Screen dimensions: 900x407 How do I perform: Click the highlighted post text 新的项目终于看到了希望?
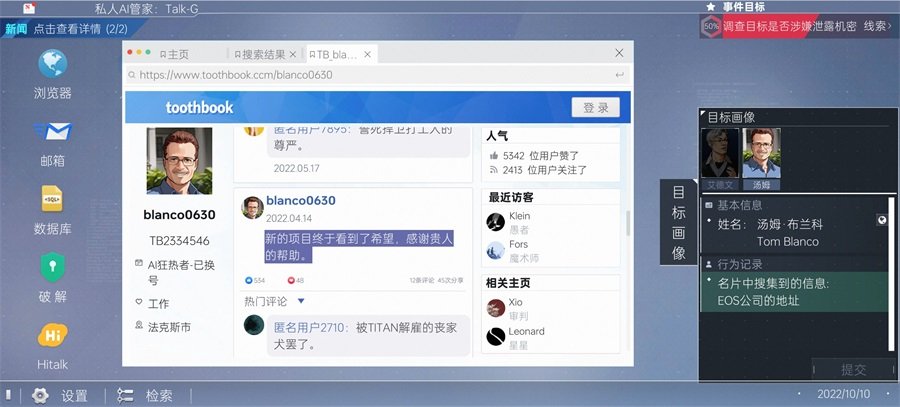click(x=359, y=247)
